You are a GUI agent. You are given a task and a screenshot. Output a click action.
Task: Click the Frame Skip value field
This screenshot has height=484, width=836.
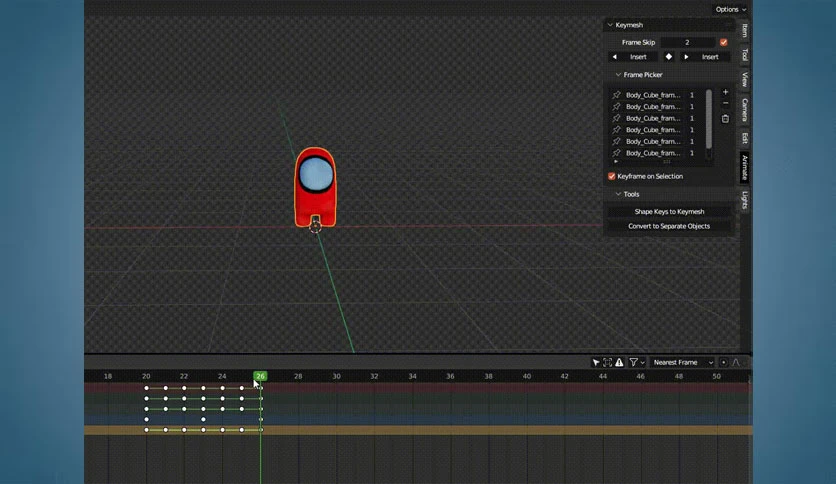tap(687, 42)
